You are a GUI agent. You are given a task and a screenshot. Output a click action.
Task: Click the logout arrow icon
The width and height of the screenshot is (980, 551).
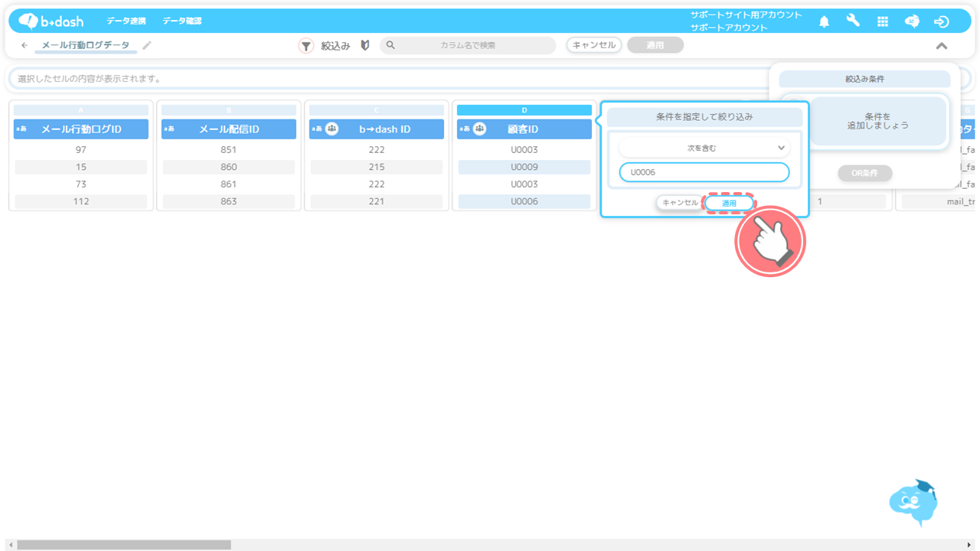pyautogui.click(x=942, y=21)
